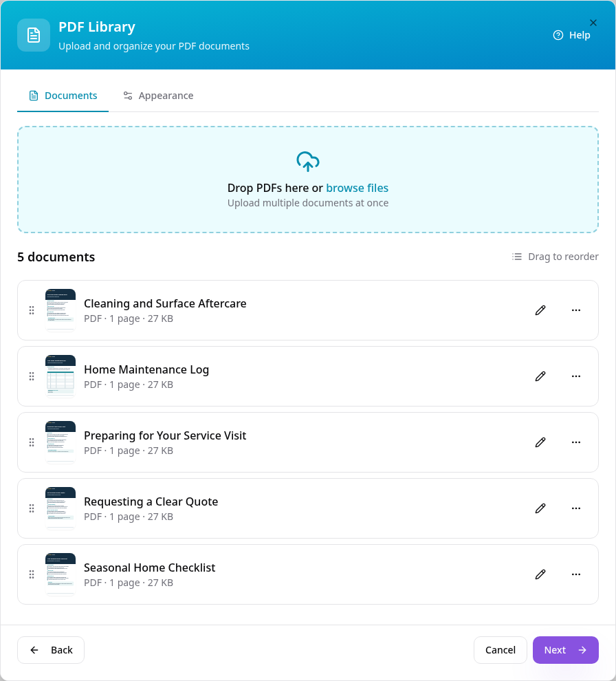
Task: Select the Cleaning and Surface Aftercare title
Action: pyautogui.click(x=165, y=303)
